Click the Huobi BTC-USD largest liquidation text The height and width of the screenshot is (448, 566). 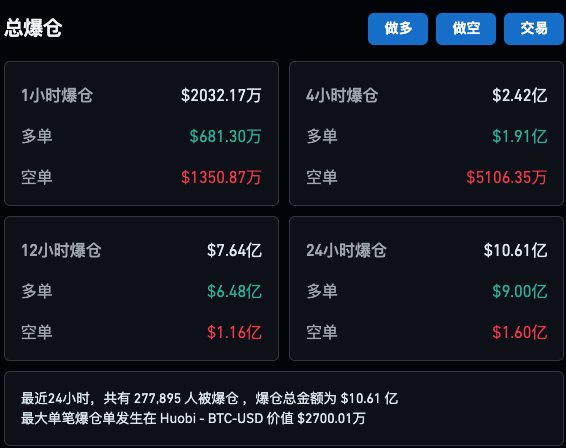[193, 419]
